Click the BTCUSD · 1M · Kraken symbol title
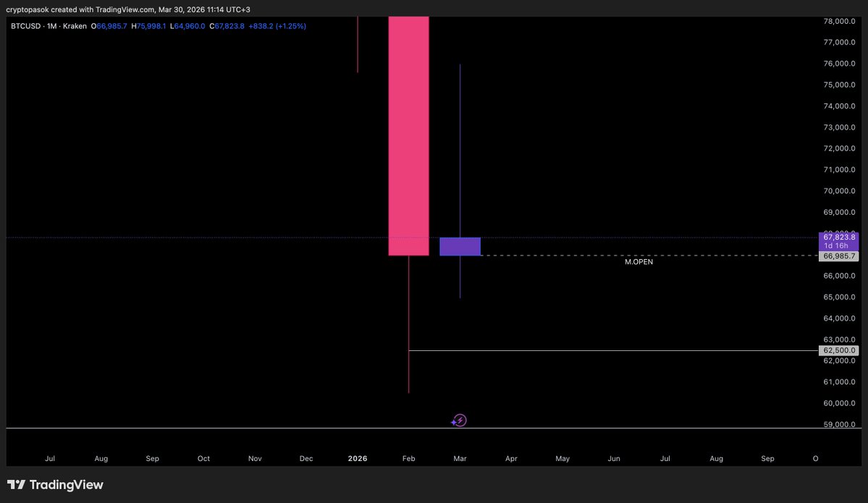 [x=49, y=26]
